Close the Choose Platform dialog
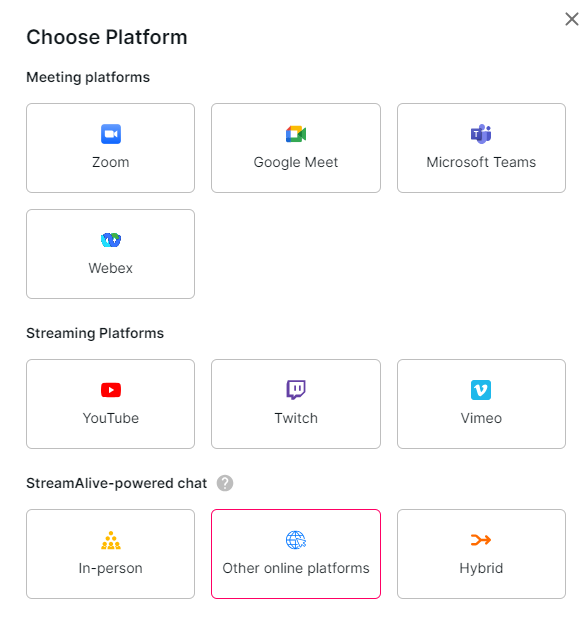 point(572,19)
